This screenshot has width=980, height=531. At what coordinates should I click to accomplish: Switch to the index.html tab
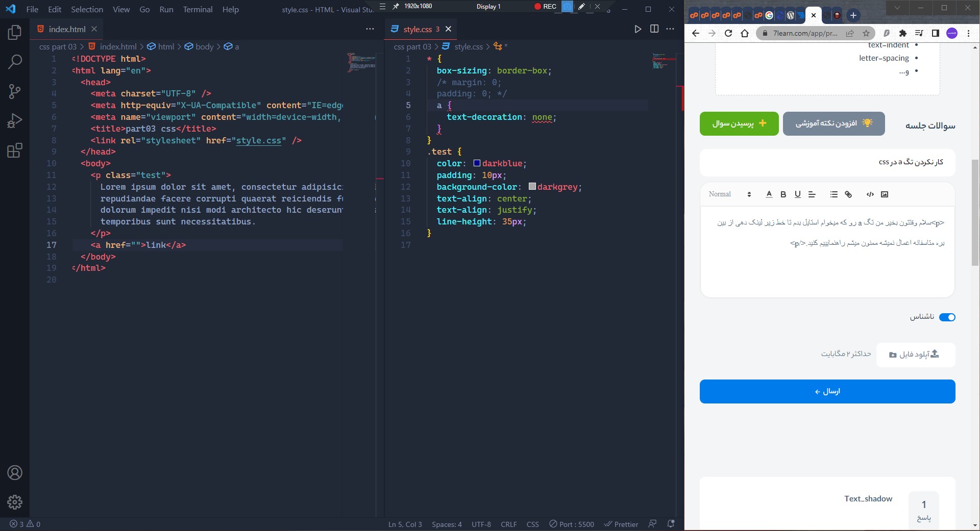[66, 29]
